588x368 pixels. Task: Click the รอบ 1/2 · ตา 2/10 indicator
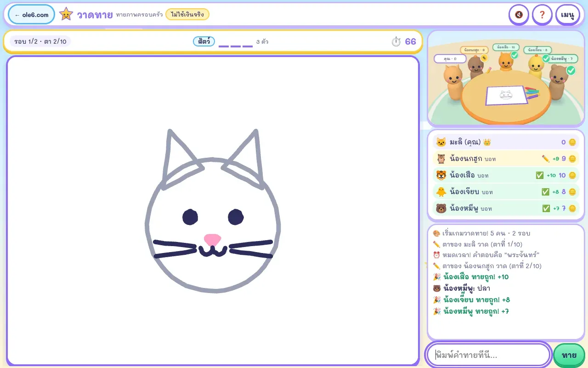pyautogui.click(x=40, y=41)
